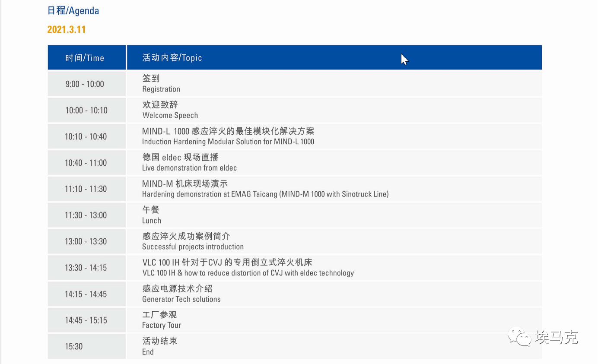598x364 pixels.
Task: Click the MIND-L 1000 感应淬火 topic line
Action: [x=228, y=131]
